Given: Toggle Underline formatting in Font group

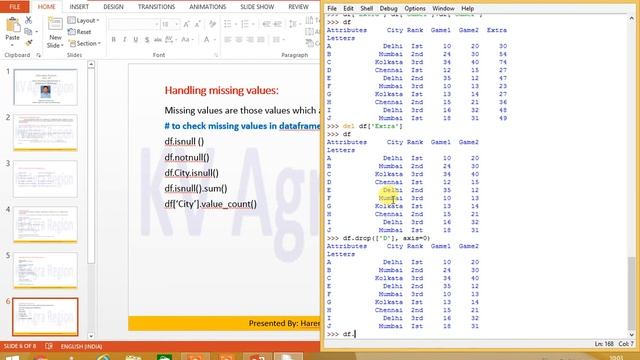Looking at the screenshot, I should (136, 40).
